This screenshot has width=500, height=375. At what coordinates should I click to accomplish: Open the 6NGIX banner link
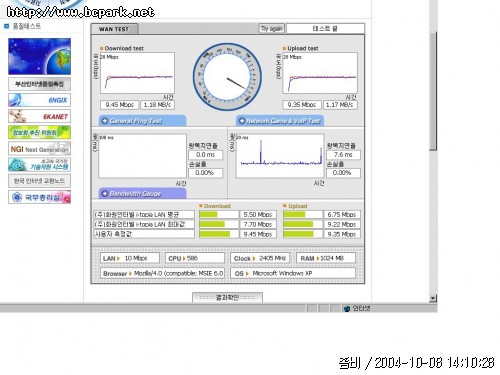click(39, 100)
